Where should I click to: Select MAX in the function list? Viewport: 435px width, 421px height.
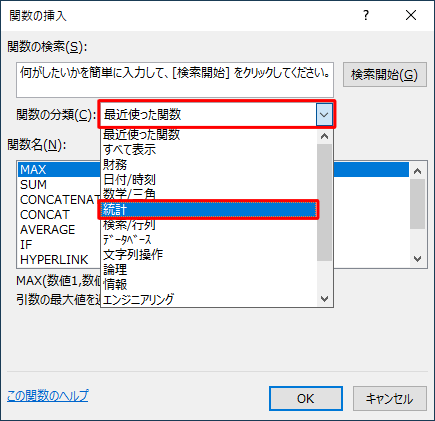tap(213, 170)
